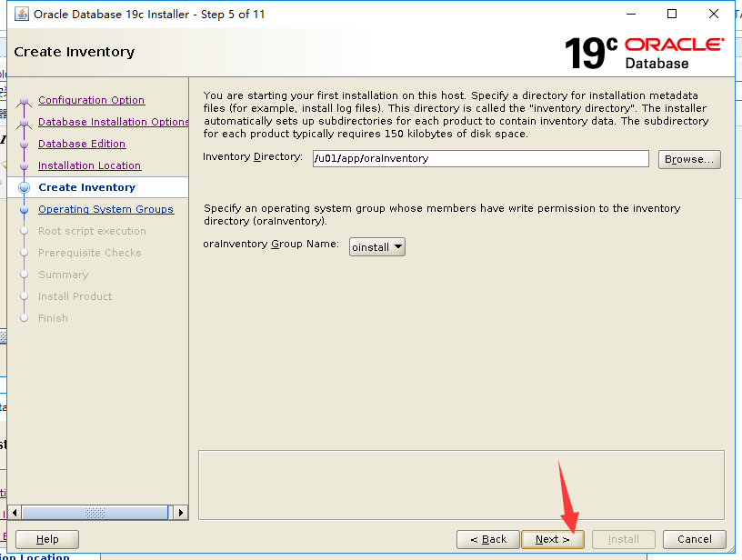The height and width of the screenshot is (560, 742).
Task: Click the disabled Install button
Action: (623, 539)
